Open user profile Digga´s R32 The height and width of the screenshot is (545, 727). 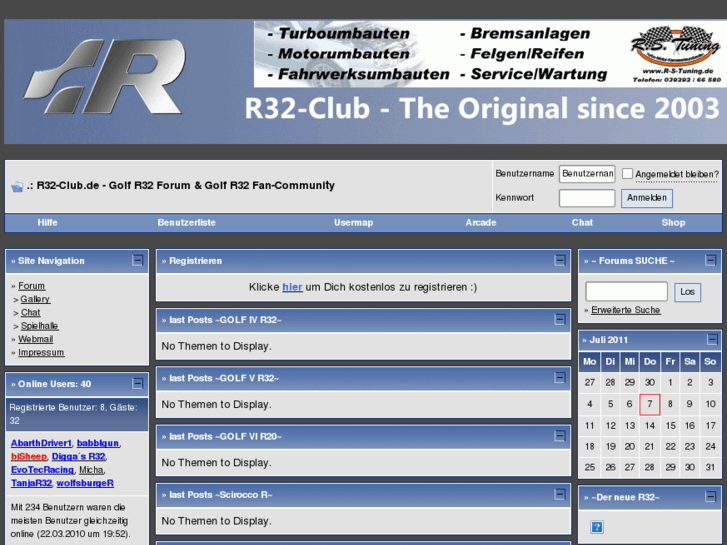(78, 456)
